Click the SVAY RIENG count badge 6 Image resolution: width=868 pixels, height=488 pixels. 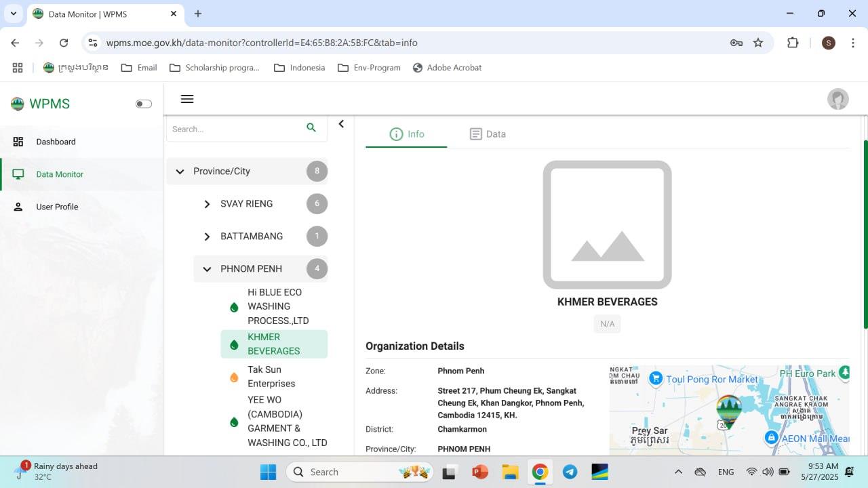317,204
